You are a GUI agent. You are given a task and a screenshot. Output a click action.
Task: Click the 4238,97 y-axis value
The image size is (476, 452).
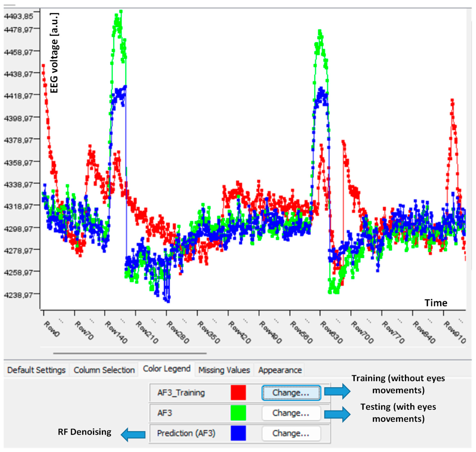click(19, 295)
